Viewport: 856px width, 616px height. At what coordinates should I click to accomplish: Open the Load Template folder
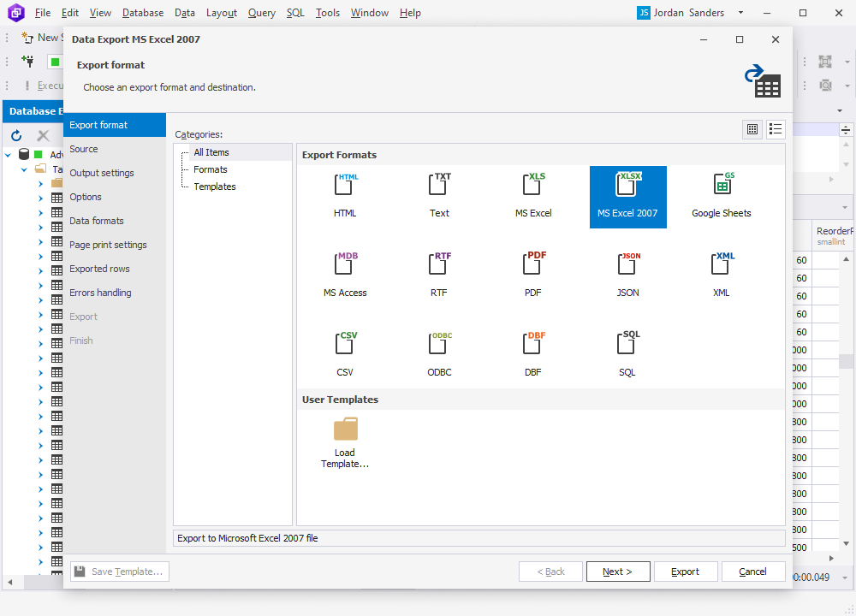[345, 442]
